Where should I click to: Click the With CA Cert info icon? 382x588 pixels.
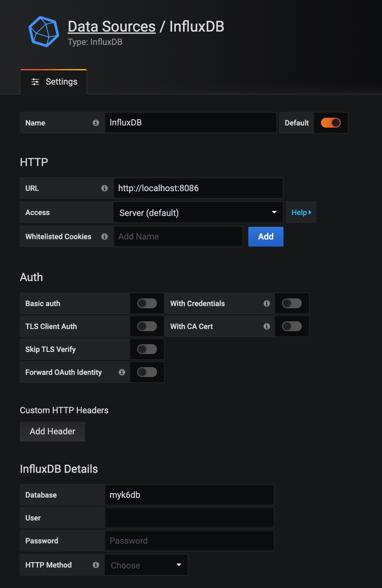pyautogui.click(x=267, y=326)
